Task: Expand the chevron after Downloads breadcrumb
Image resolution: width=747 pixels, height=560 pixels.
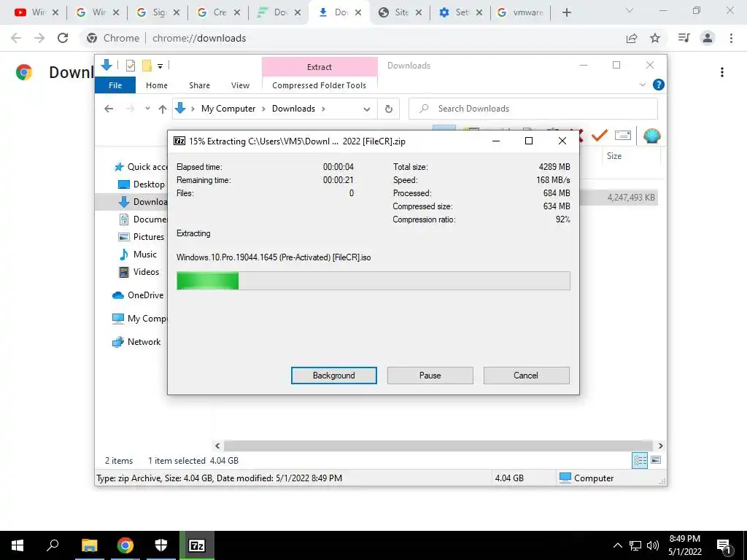Action: (x=323, y=109)
